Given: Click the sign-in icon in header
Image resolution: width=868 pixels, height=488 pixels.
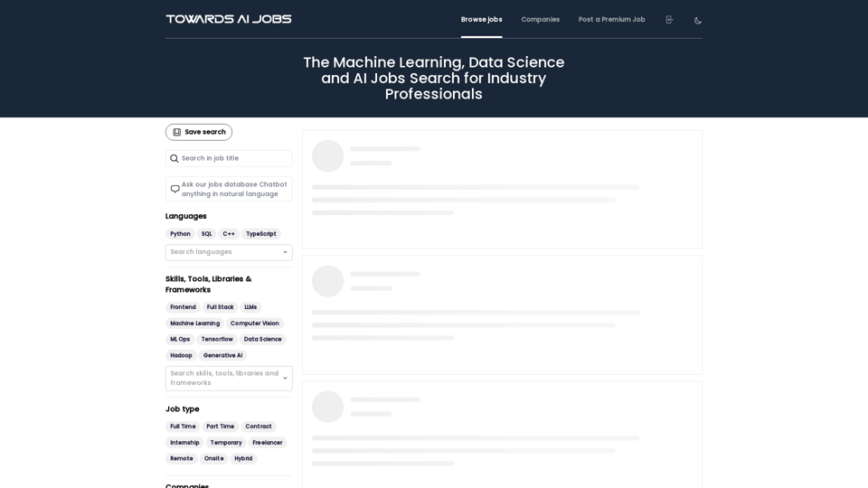Looking at the screenshot, I should click(x=669, y=20).
